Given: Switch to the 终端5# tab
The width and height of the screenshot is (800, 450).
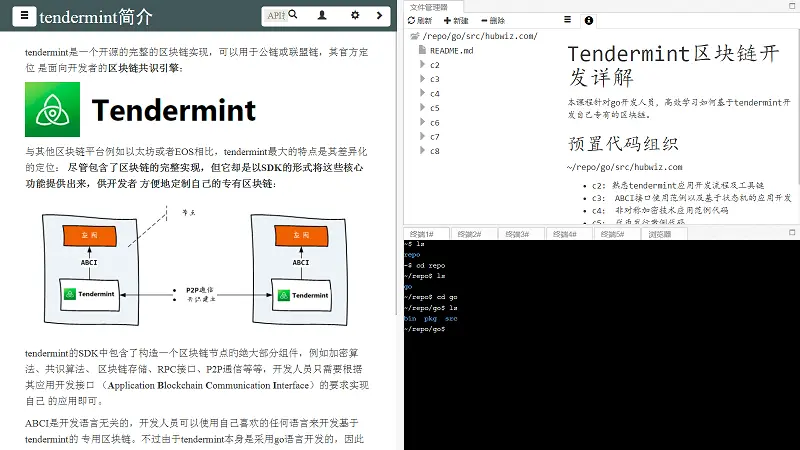Looking at the screenshot, I should tap(612, 234).
